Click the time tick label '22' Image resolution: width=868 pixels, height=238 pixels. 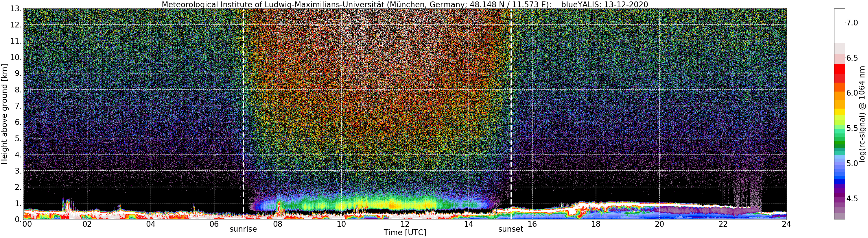click(x=723, y=224)
